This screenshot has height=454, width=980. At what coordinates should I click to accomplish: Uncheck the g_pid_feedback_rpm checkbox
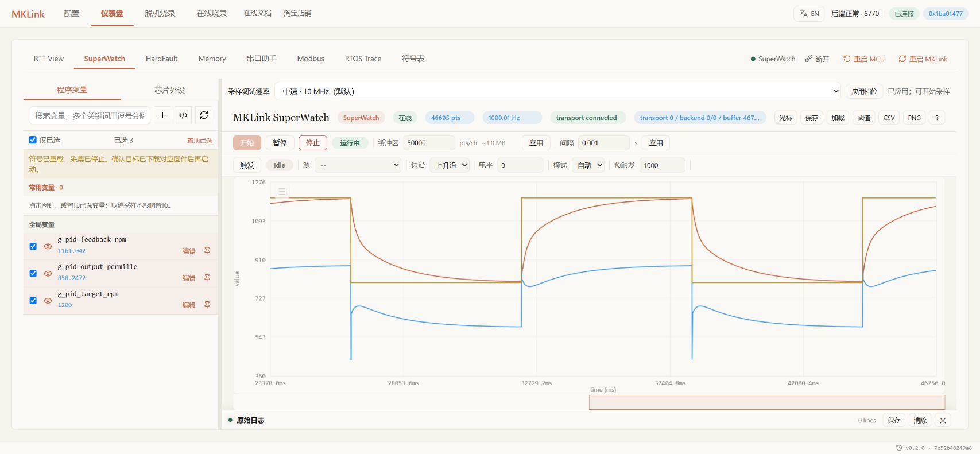tap(33, 246)
